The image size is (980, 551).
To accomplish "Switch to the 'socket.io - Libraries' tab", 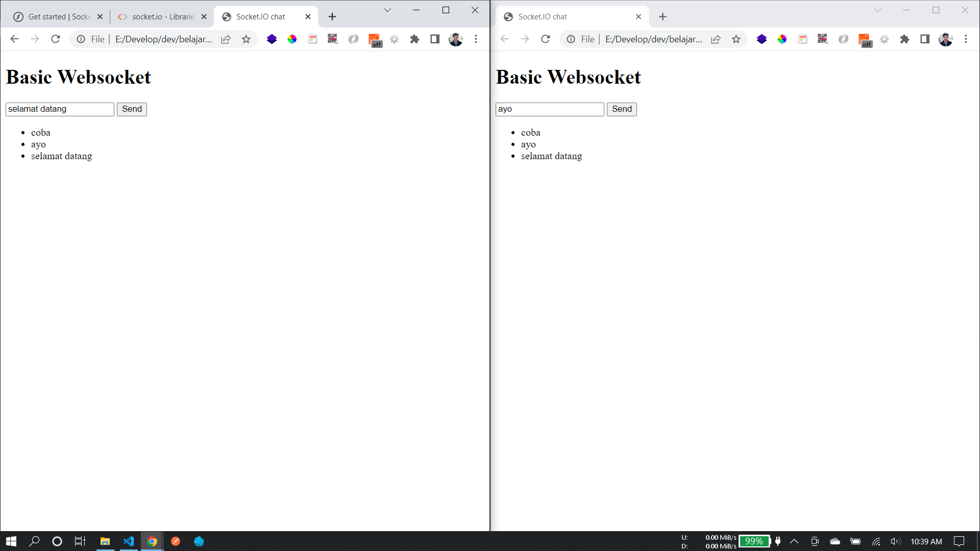I will point(157,17).
